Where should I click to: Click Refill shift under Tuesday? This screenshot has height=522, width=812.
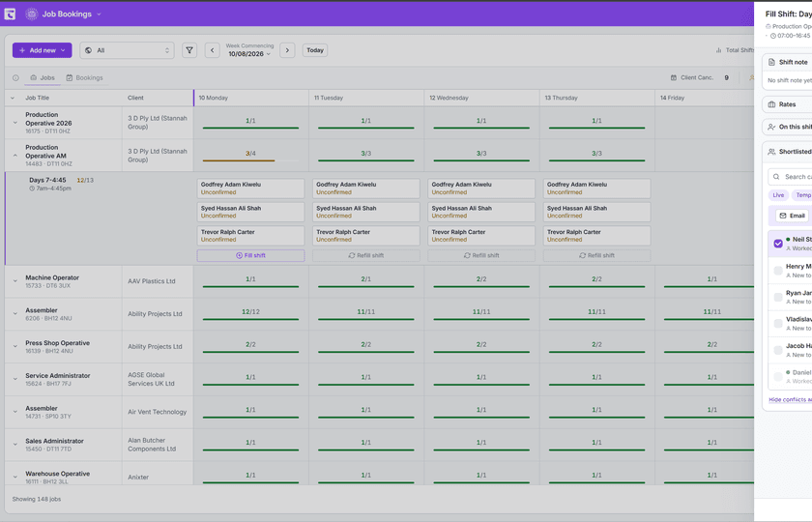(x=366, y=255)
